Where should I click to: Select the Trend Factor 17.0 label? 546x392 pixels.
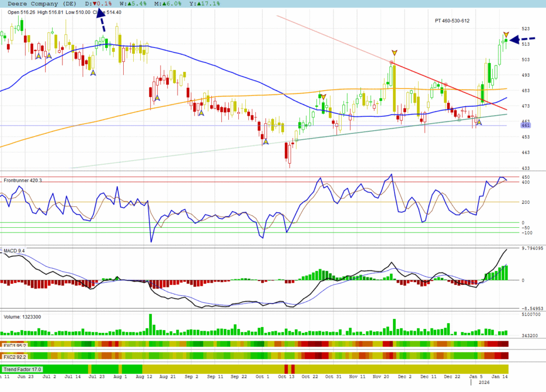22,369
